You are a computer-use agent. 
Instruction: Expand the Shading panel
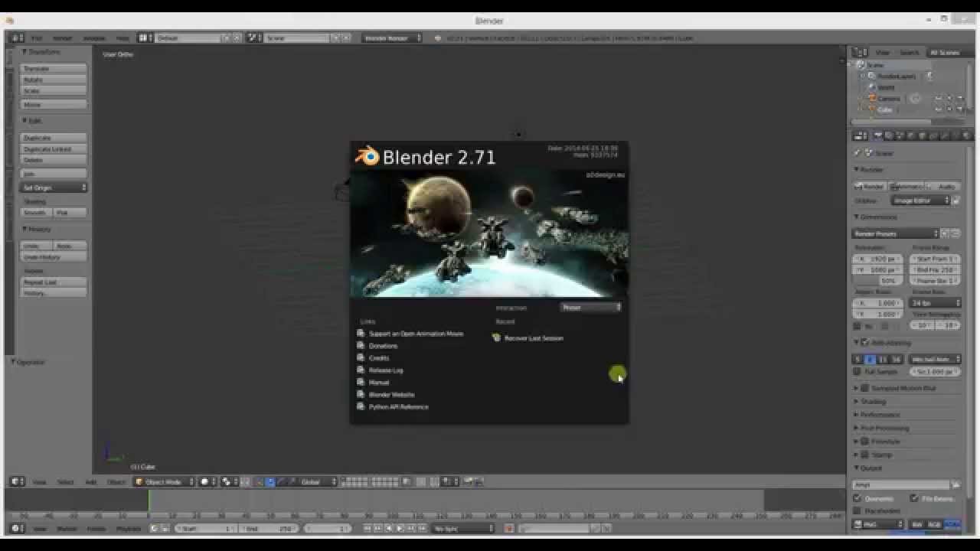point(871,401)
